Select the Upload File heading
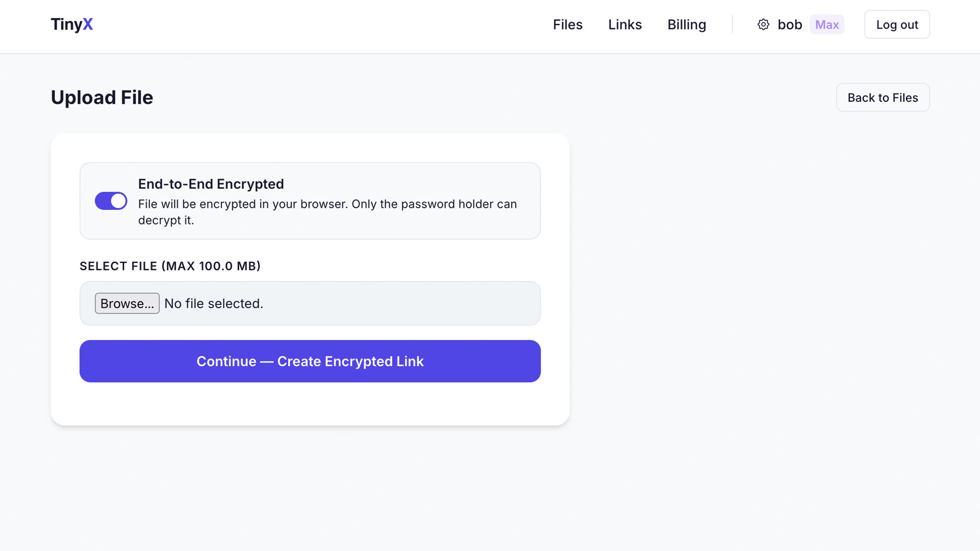This screenshot has width=980, height=551. 102,97
